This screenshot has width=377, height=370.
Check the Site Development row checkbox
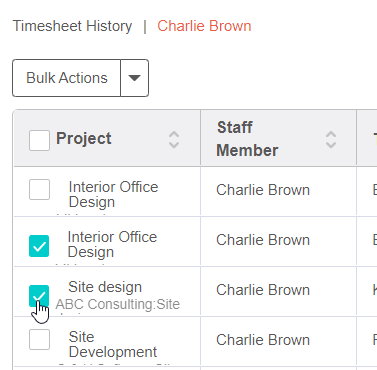39,340
